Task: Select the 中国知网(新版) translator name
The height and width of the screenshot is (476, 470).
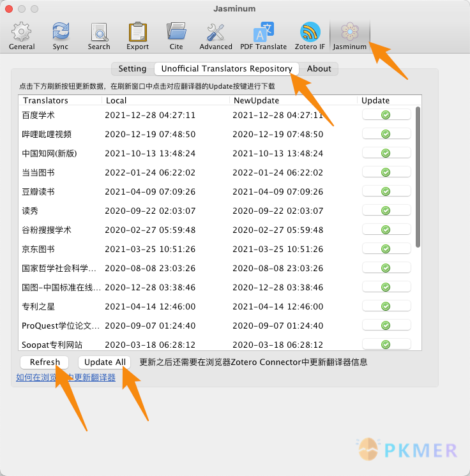Action: (x=49, y=153)
